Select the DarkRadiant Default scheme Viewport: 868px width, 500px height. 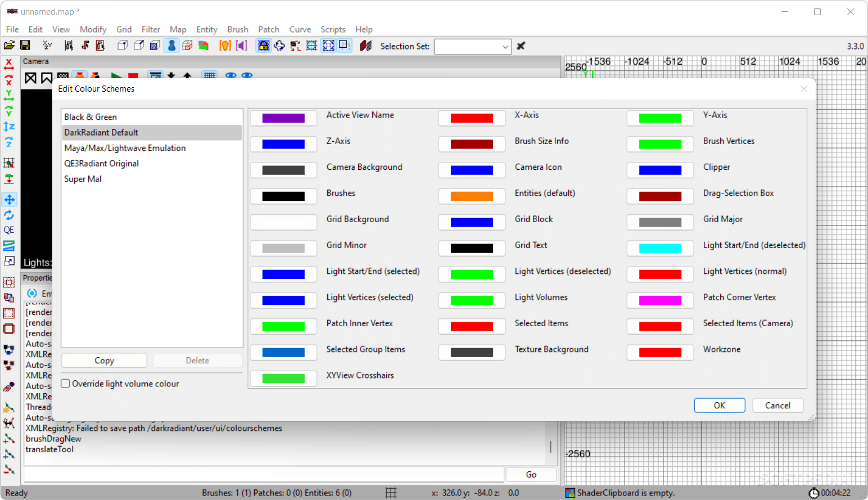(152, 133)
